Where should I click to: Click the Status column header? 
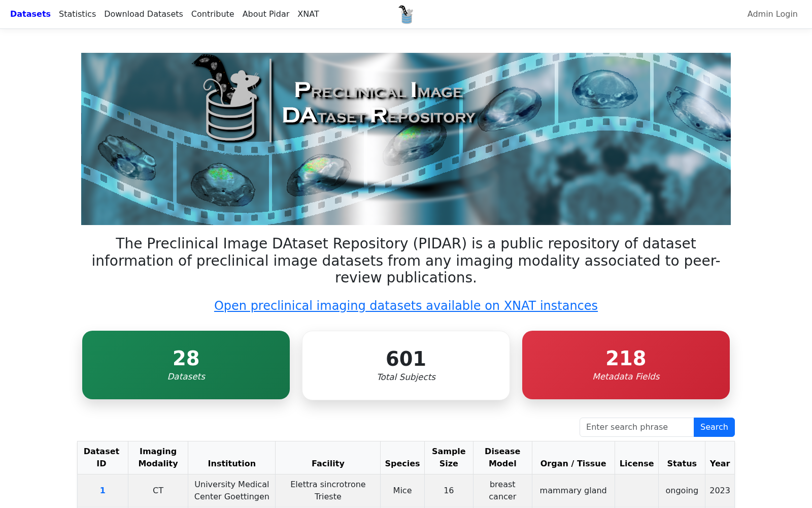coord(682,457)
